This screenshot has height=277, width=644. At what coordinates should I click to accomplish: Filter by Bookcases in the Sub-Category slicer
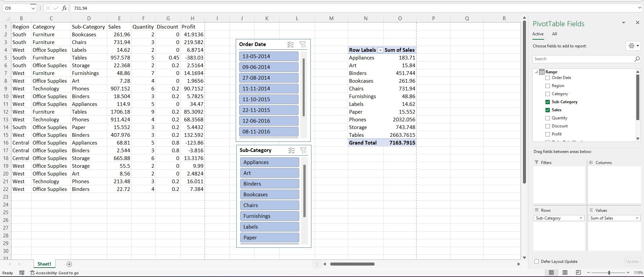(x=269, y=195)
